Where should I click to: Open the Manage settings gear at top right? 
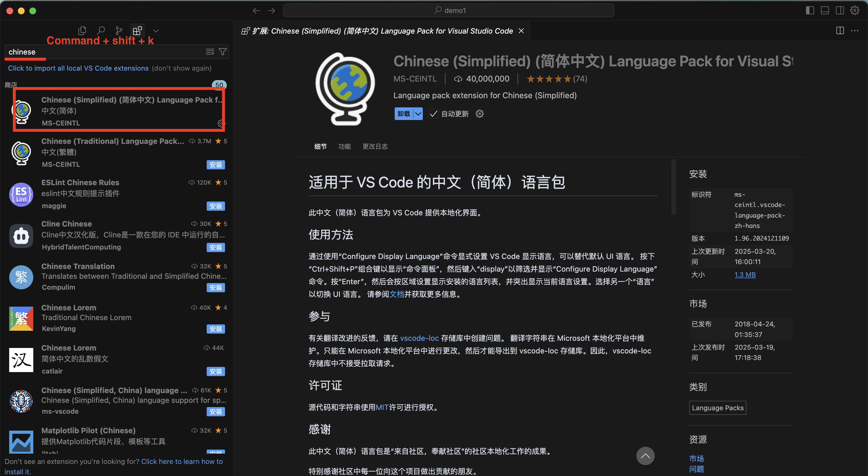point(855,10)
